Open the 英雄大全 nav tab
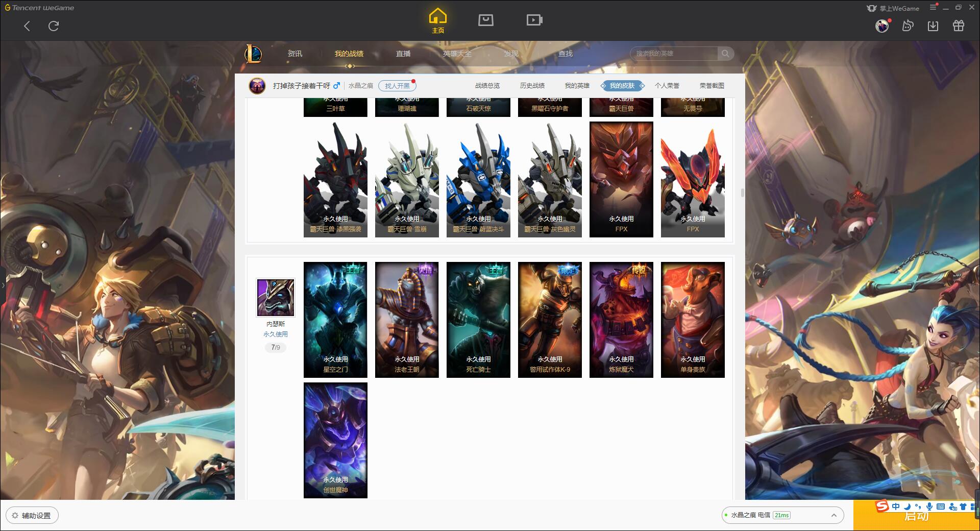This screenshot has height=531, width=980. tap(457, 54)
